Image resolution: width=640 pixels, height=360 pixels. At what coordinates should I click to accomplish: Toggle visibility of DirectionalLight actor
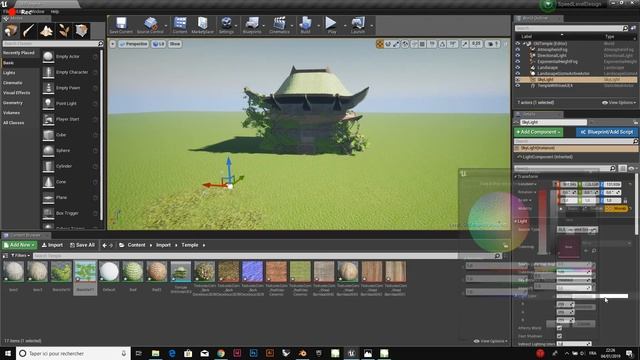pyautogui.click(x=518, y=56)
